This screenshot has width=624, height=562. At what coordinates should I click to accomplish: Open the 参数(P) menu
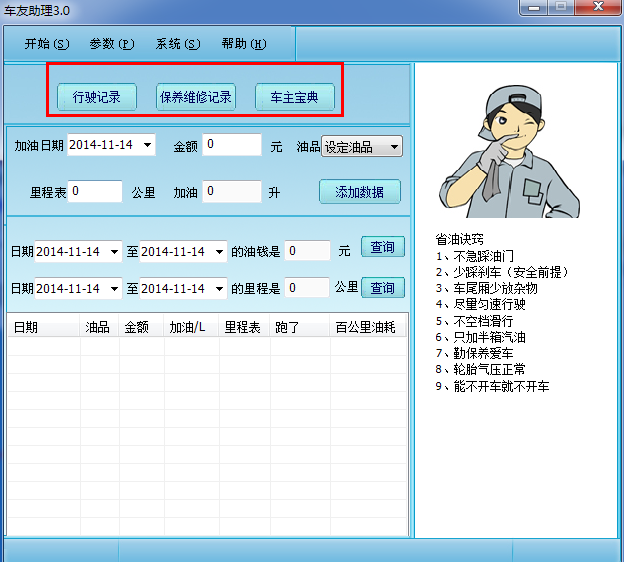(112, 44)
